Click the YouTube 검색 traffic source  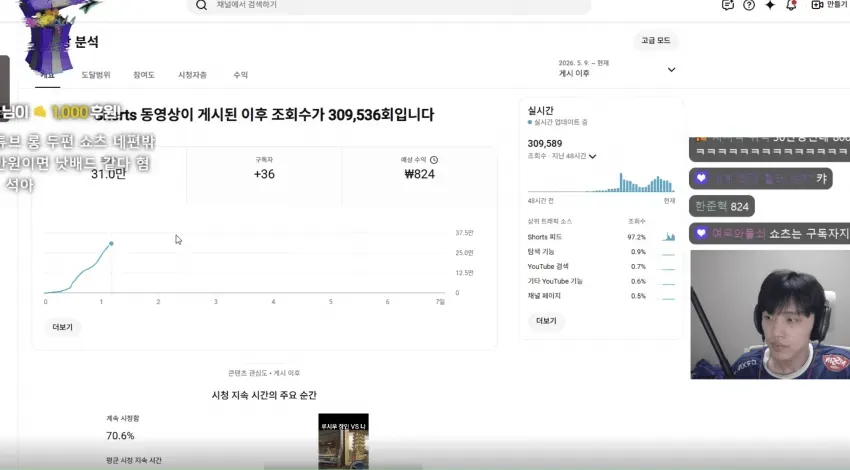(601, 266)
